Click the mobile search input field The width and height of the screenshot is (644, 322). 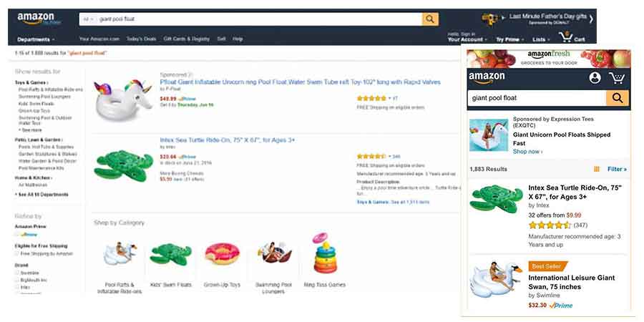click(537, 98)
